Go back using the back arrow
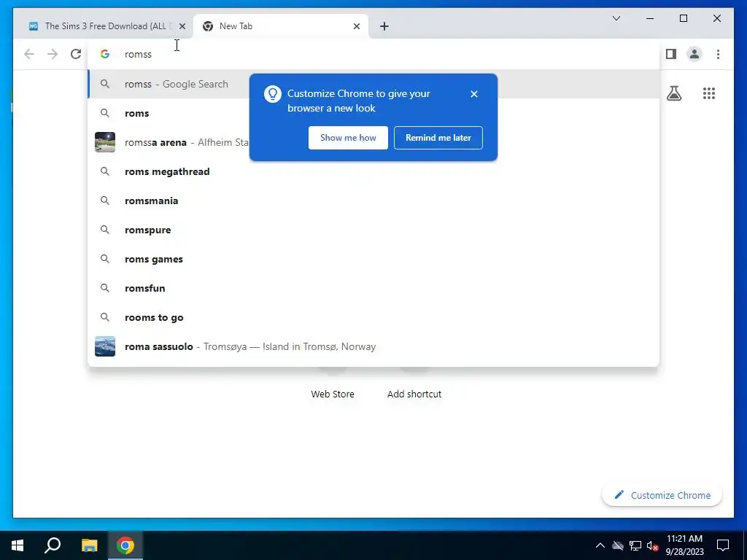This screenshot has width=747, height=560. pos(29,54)
